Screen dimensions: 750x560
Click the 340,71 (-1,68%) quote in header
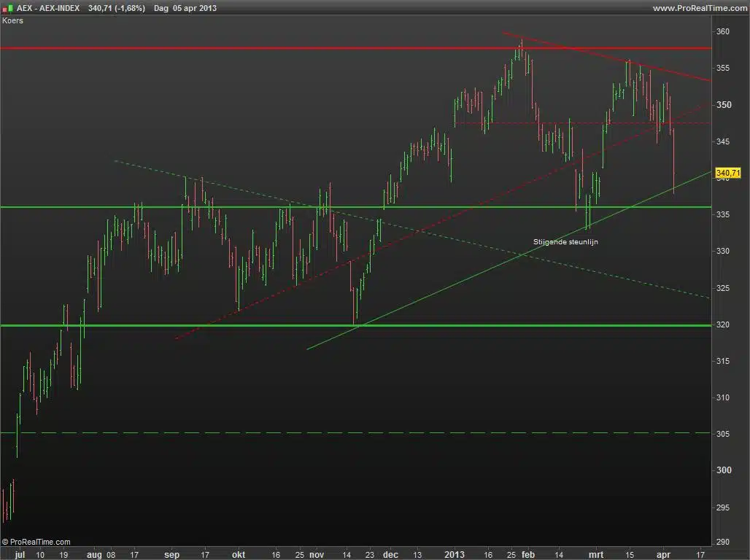click(x=116, y=8)
